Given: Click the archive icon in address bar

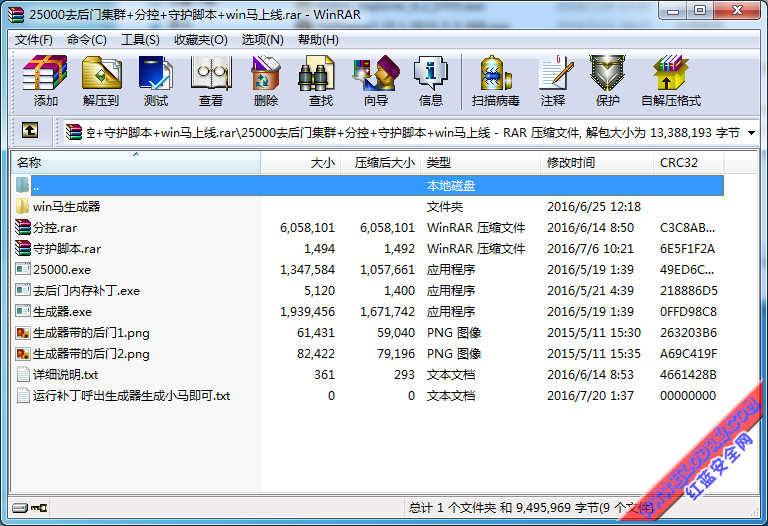Looking at the screenshot, I should pyautogui.click(x=73, y=132).
